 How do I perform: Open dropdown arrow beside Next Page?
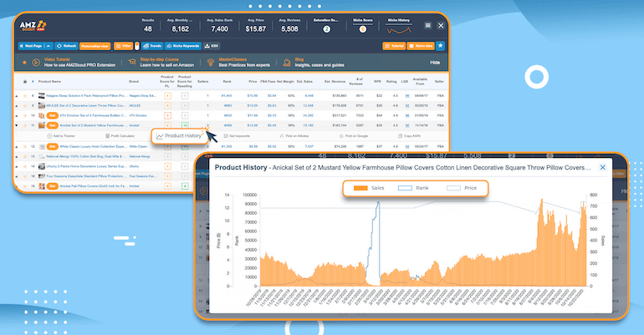(x=49, y=46)
